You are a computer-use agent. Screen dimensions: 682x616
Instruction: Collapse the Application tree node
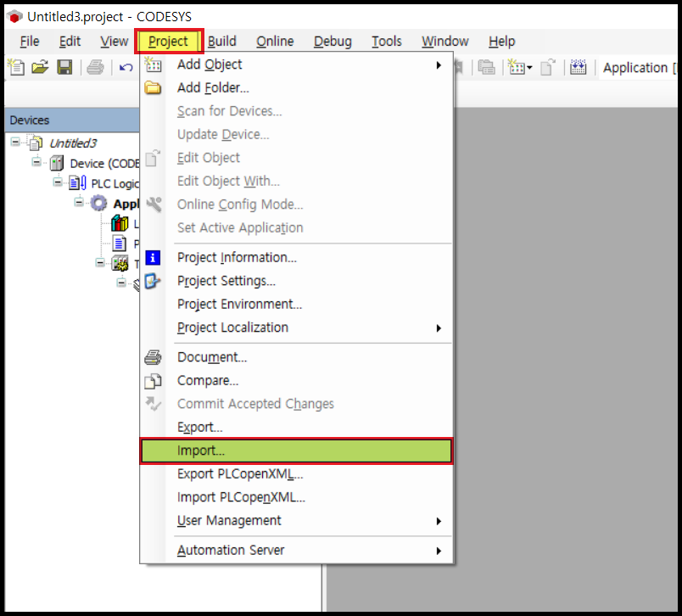[x=79, y=202]
